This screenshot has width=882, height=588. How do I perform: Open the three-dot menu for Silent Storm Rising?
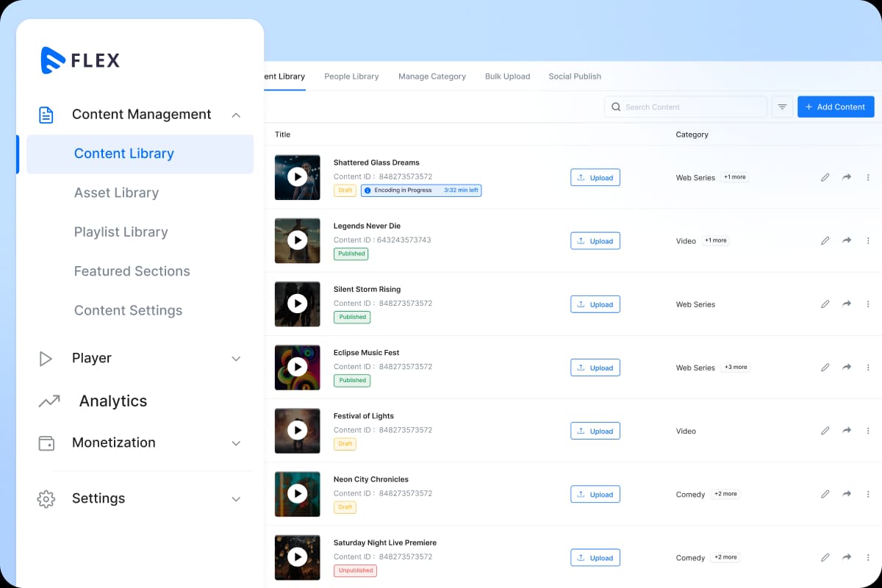(868, 304)
